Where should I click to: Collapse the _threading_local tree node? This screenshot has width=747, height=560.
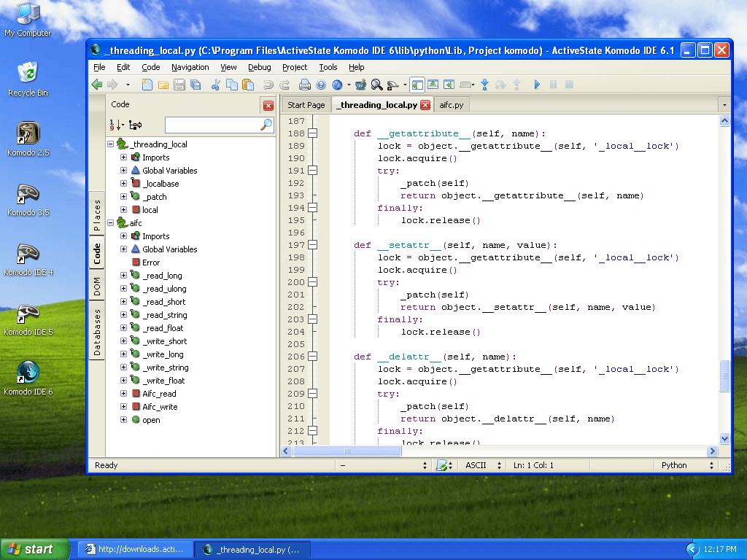(111, 144)
